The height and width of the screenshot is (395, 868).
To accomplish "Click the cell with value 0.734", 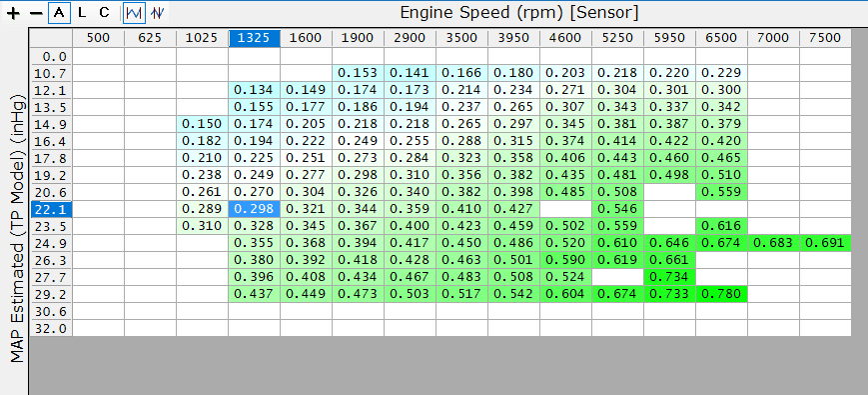I will pos(670,278).
